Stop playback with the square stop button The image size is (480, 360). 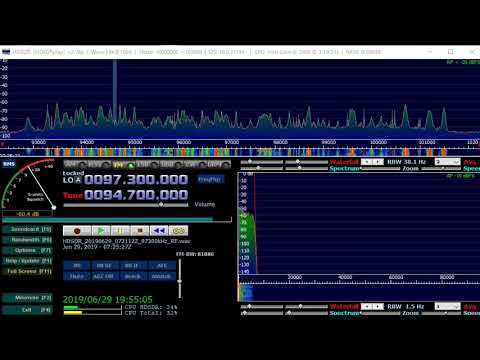[140, 231]
